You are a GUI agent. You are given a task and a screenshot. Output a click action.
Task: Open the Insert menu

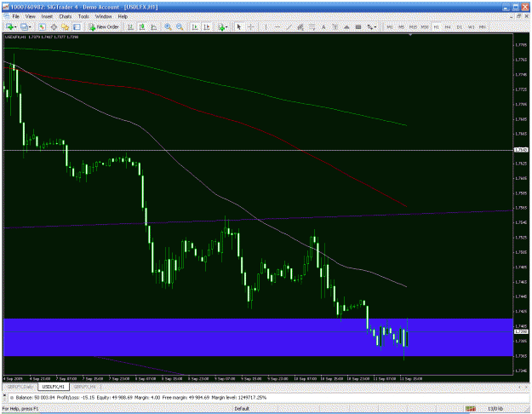(47, 16)
